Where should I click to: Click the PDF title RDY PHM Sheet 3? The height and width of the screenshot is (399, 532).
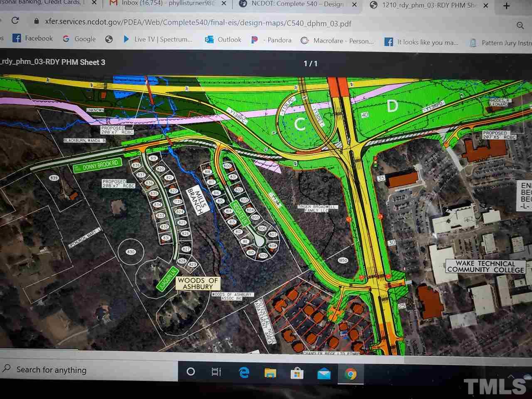(52, 62)
